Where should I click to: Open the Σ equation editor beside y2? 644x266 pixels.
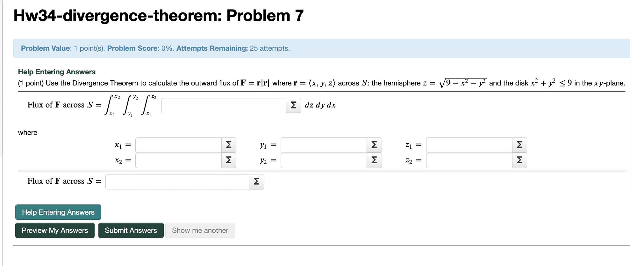[x=373, y=160]
